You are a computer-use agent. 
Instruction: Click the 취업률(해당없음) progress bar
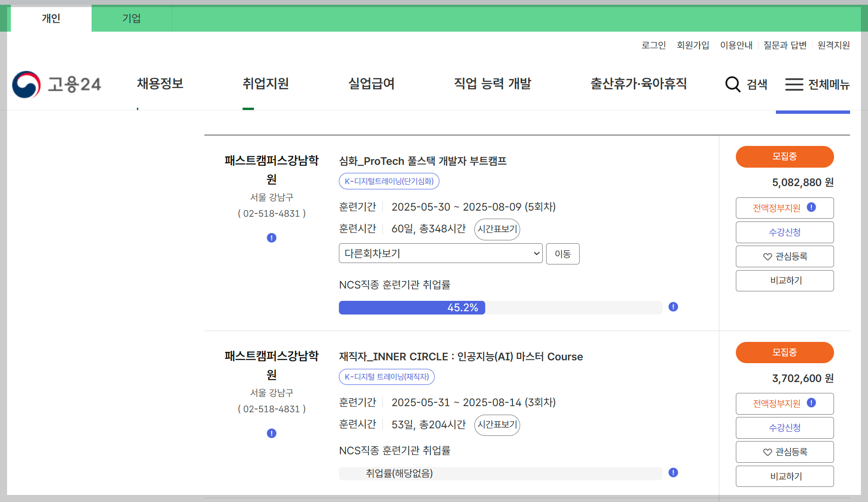(x=500, y=473)
